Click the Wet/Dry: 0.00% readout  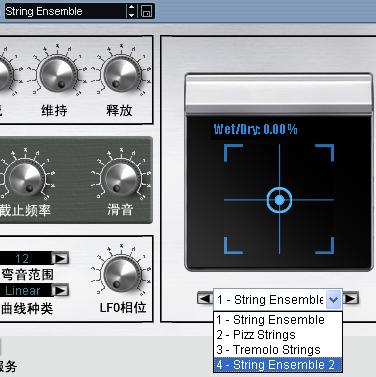255,129
